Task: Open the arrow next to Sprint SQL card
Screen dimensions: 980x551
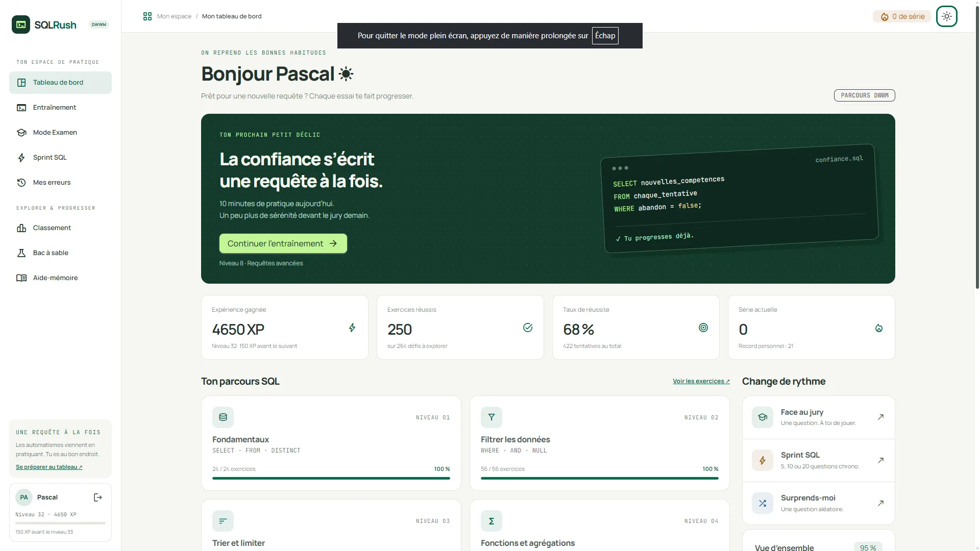Action: (880, 460)
